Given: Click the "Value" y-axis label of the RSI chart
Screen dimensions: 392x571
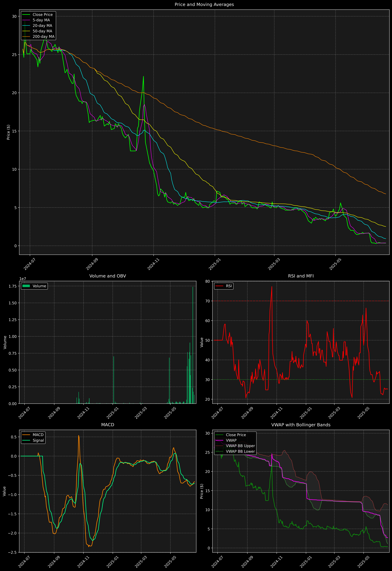Looking at the screenshot, I should point(202,342).
